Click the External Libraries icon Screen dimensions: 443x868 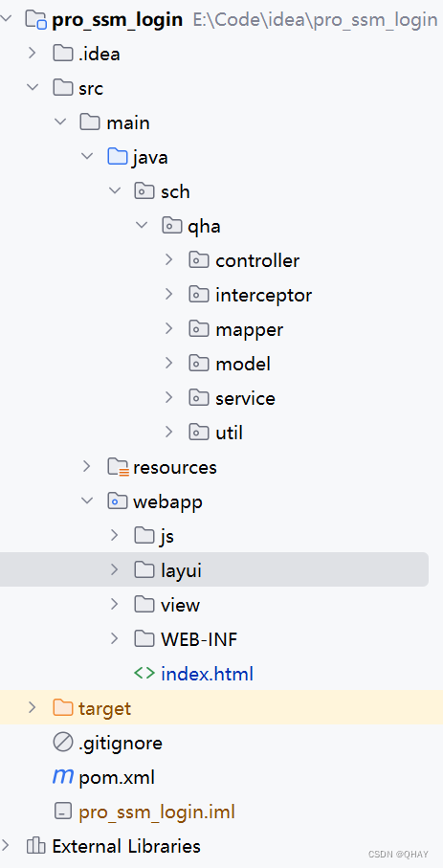[35, 846]
